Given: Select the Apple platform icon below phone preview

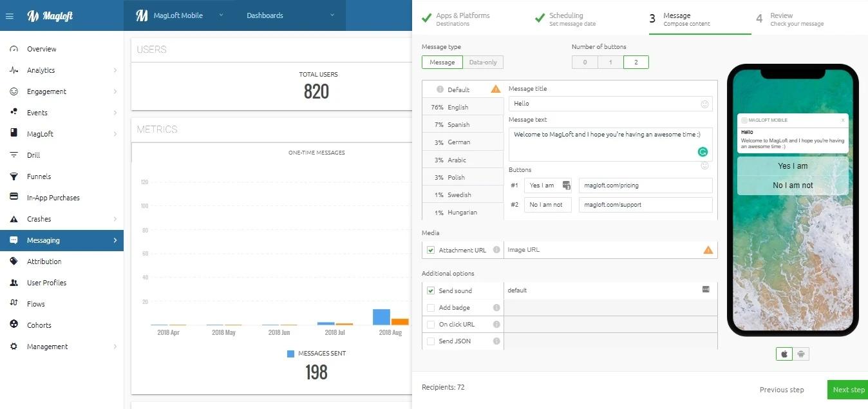Looking at the screenshot, I should [784, 354].
